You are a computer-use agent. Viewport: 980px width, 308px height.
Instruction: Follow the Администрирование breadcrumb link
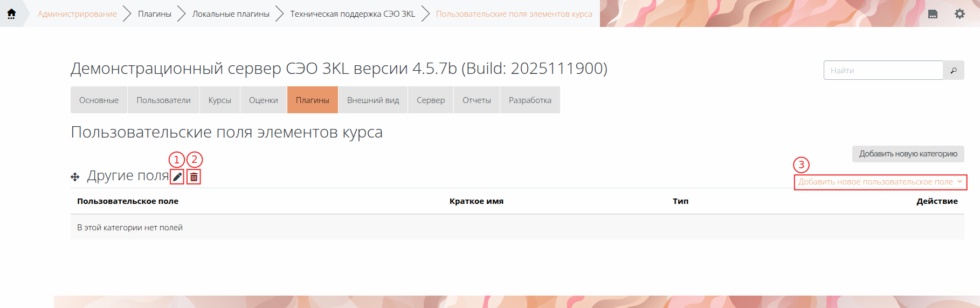point(77,14)
